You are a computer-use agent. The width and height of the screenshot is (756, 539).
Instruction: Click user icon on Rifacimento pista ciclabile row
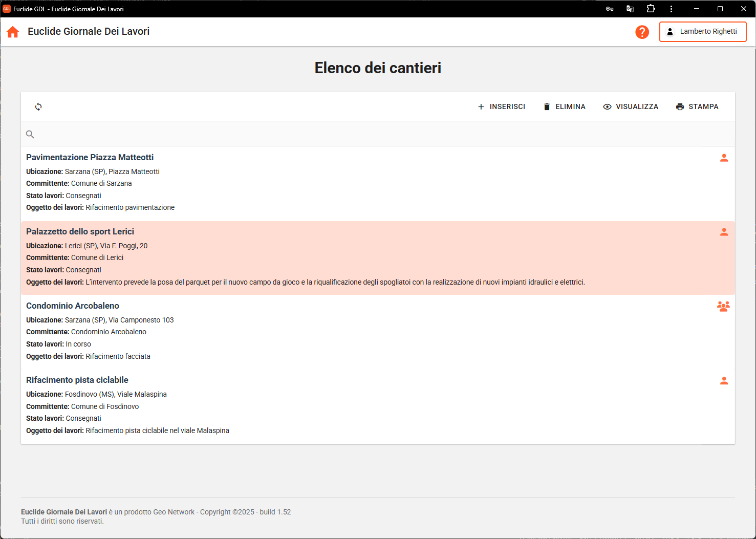[724, 380]
